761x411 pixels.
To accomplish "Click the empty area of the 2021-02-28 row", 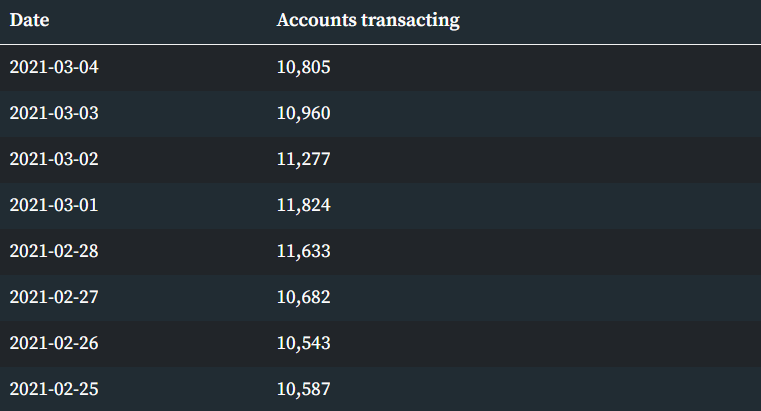I will click(544, 252).
